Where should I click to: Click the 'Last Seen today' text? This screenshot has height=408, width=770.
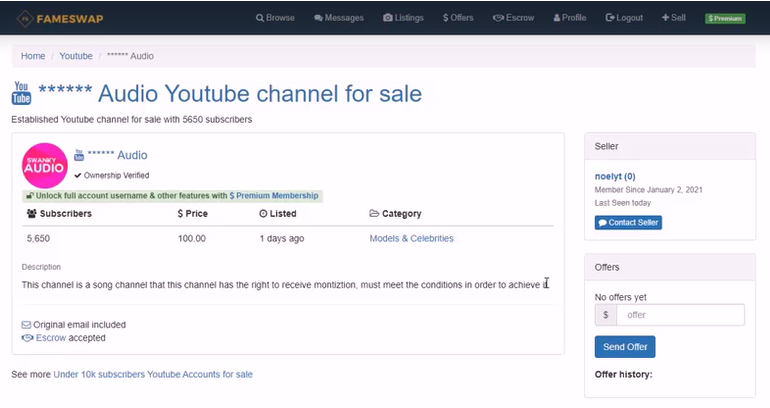pos(623,203)
